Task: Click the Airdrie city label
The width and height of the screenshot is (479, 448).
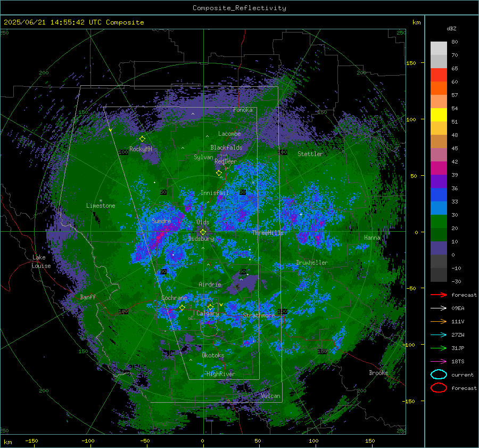Action: 210,284
